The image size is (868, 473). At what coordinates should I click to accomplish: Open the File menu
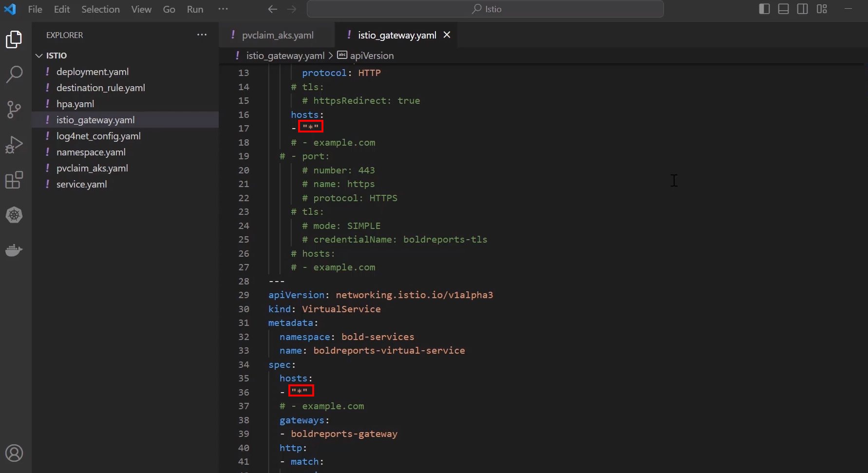(35, 9)
